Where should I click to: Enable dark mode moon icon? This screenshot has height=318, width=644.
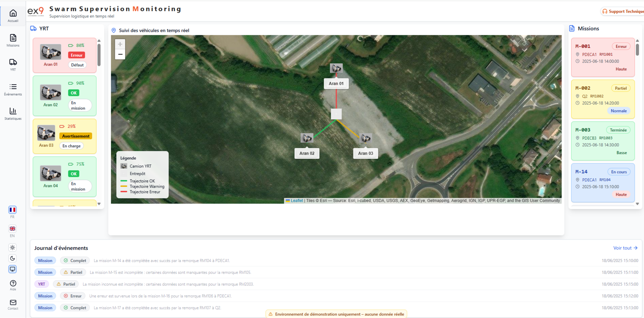point(13,258)
